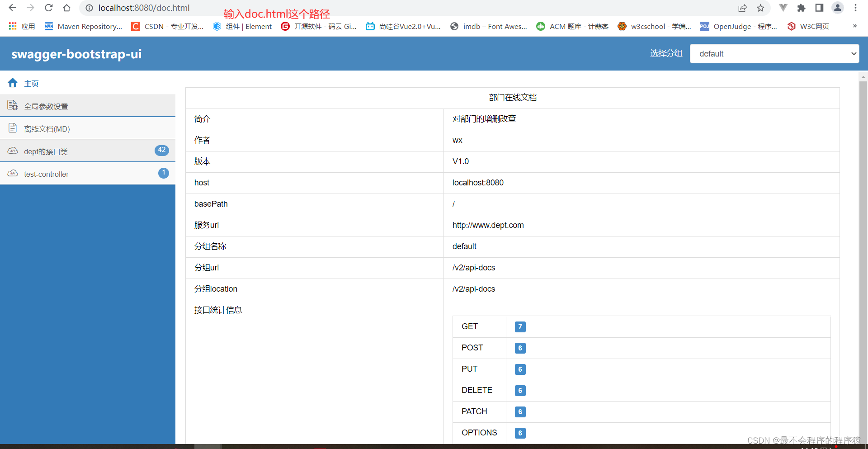The height and width of the screenshot is (449, 868).
Task: Expand test-controller API group
Action: [88, 174]
